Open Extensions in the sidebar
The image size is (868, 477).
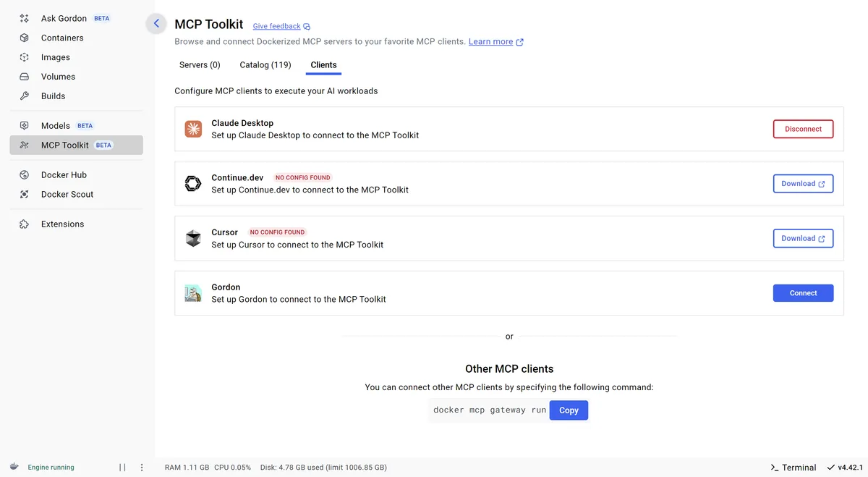click(76, 224)
